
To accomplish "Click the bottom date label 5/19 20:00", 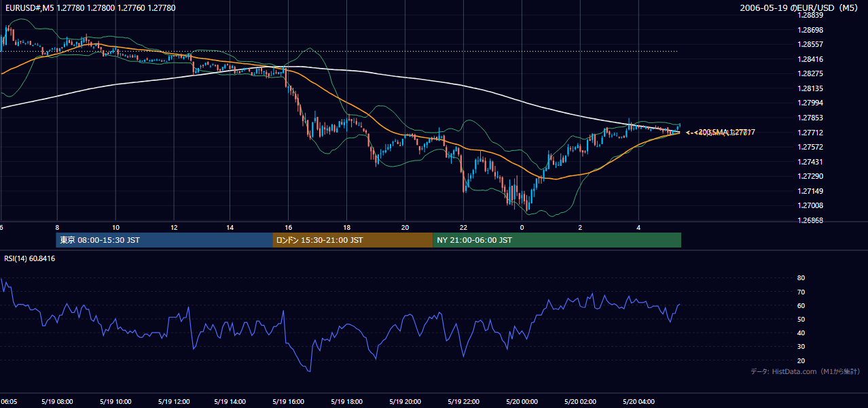I will [405, 402].
